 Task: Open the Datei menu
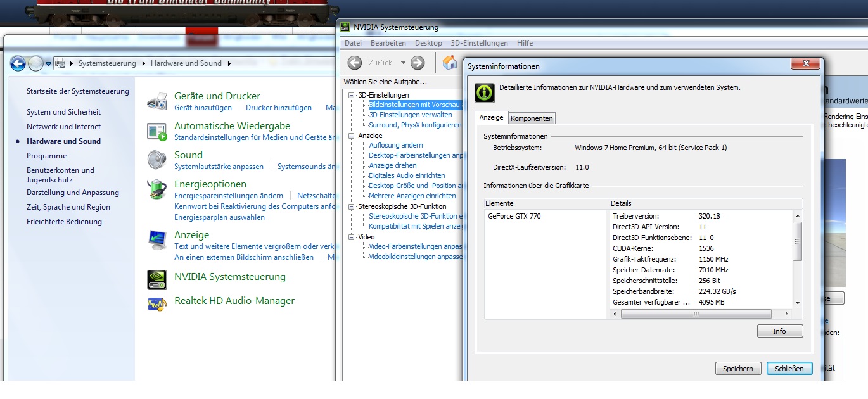coord(353,43)
